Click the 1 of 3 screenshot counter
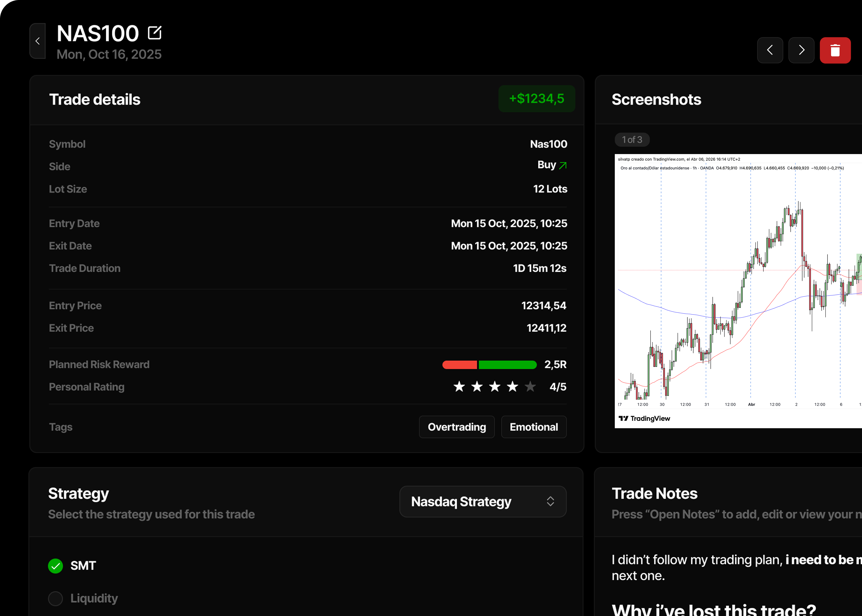This screenshot has height=616, width=862. tap(632, 140)
